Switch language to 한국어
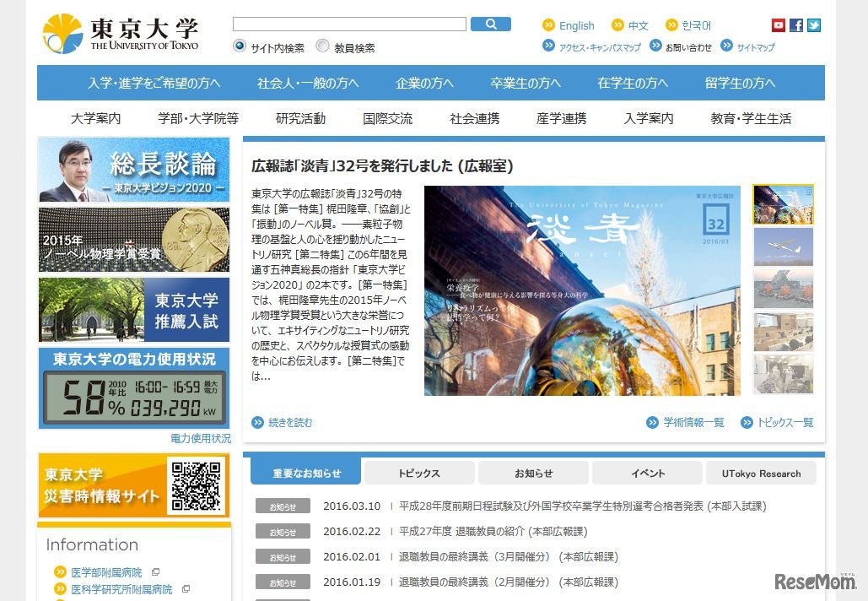The height and width of the screenshot is (601, 868). (696, 25)
